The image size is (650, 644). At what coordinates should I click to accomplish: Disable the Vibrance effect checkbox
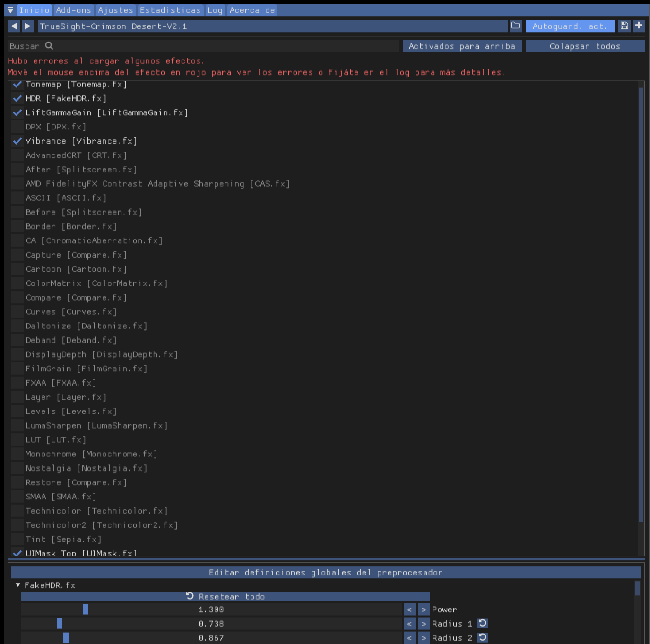click(x=17, y=141)
